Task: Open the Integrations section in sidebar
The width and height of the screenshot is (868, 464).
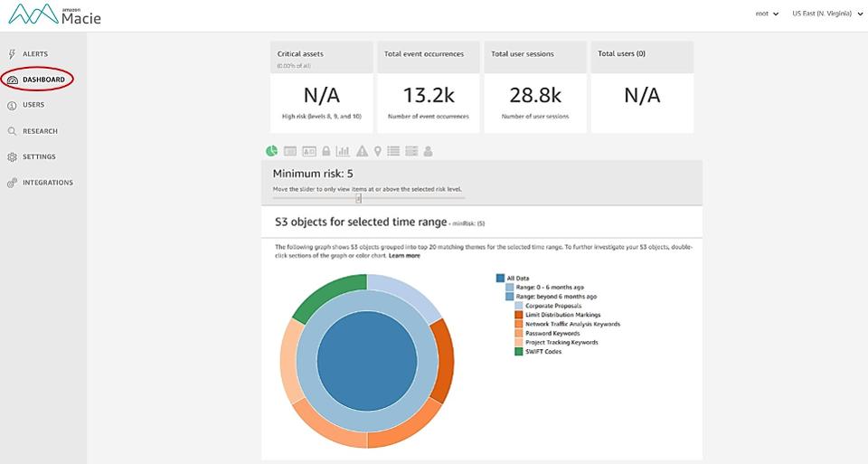Action: 40,183
